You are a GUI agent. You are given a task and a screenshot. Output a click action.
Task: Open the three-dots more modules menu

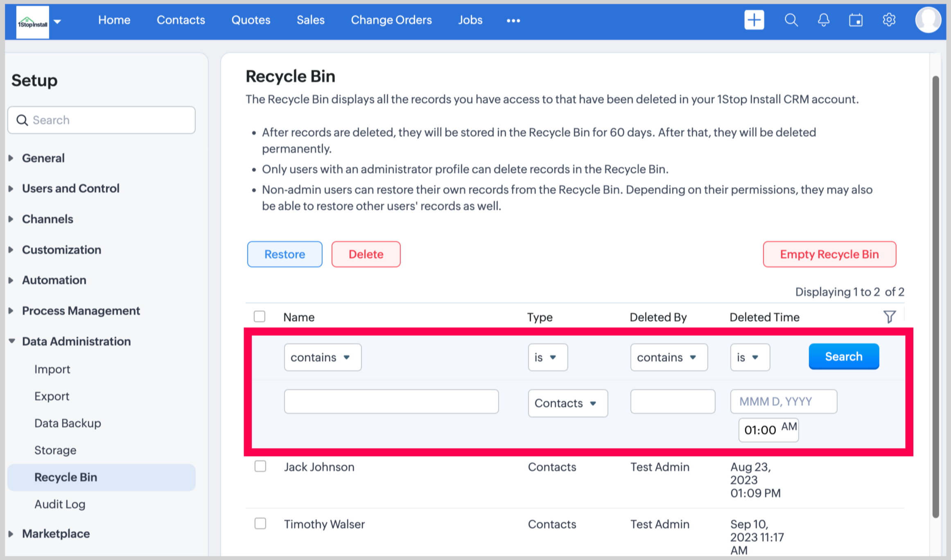[513, 20]
